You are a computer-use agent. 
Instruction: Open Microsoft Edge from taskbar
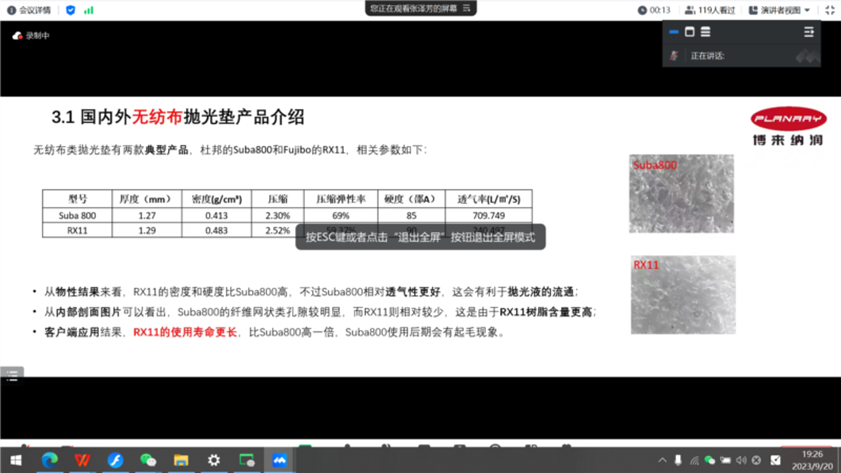(x=49, y=460)
